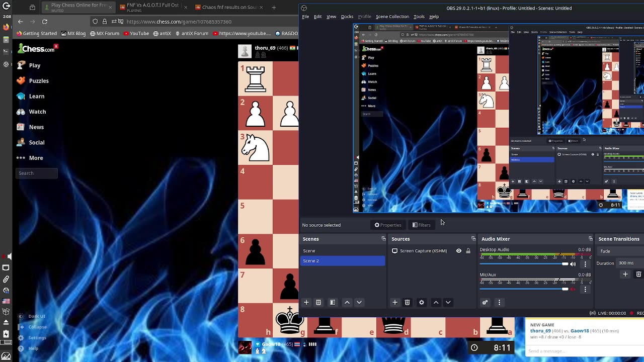Click the Duration 300 ms spinbox
Screen dimensions: 644x362
(630, 263)
